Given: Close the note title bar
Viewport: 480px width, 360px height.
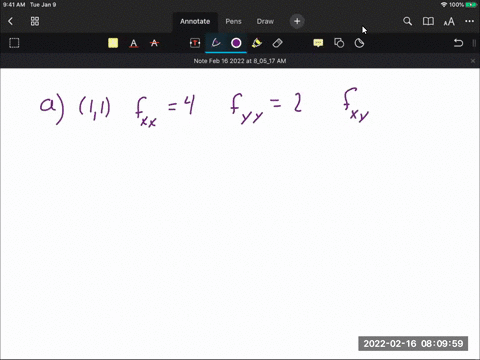Looking at the screenshot, I should [473, 61].
